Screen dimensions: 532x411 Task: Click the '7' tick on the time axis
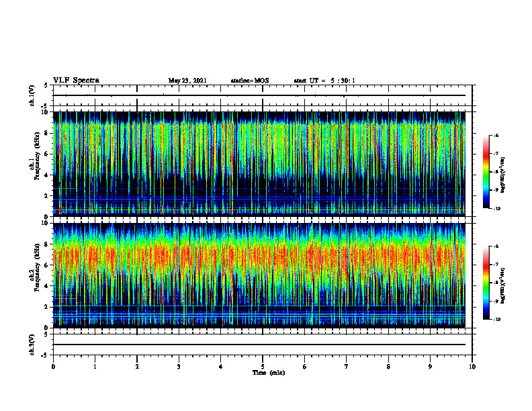pyautogui.click(x=347, y=367)
